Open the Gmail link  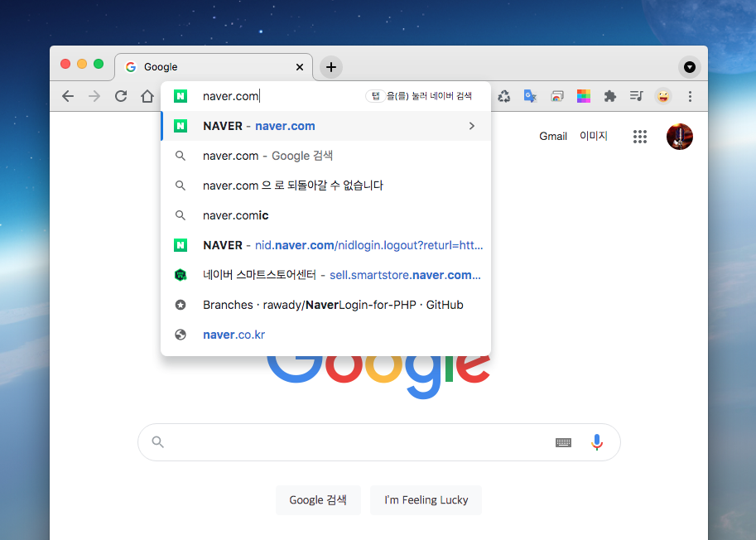553,137
